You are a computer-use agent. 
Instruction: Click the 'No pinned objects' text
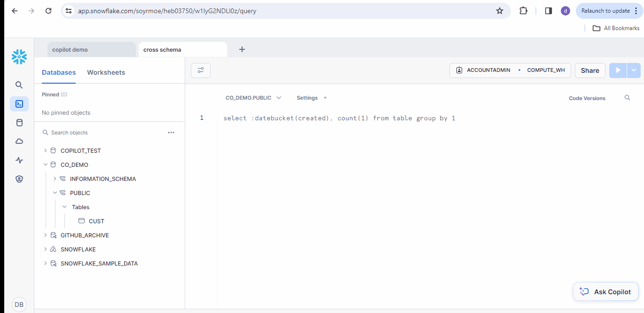point(66,113)
